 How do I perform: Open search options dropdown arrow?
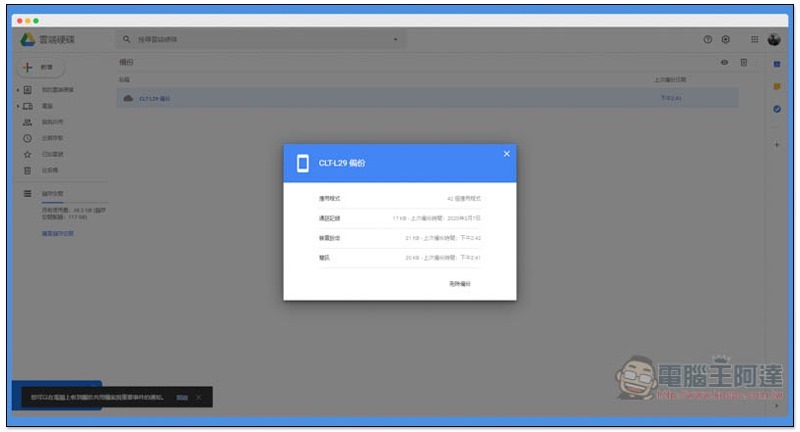(x=395, y=39)
